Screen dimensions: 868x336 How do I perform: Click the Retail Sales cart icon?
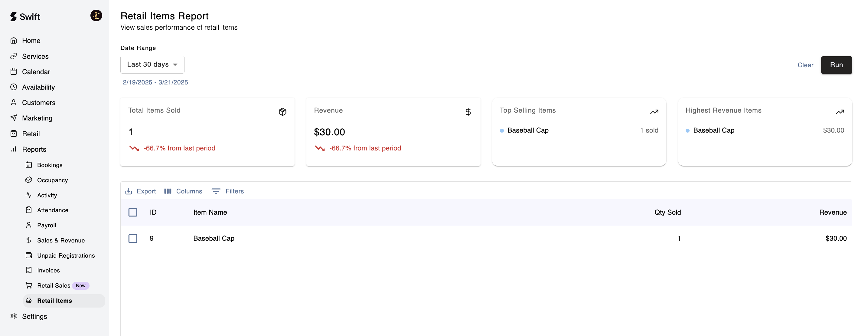pyautogui.click(x=29, y=285)
